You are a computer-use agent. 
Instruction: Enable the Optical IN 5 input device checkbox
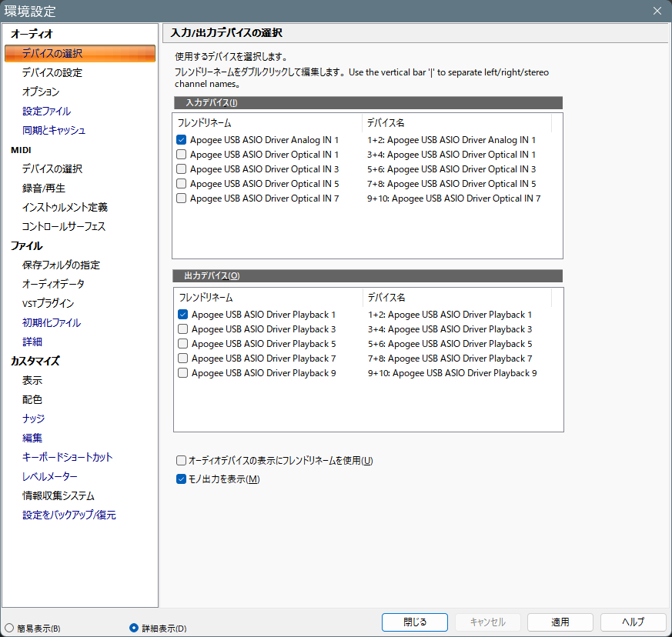182,183
